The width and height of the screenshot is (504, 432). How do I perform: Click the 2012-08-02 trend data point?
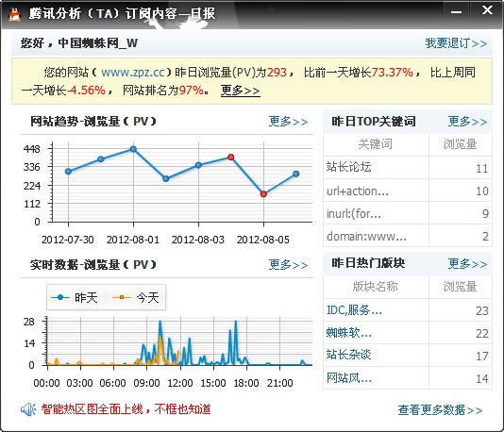(166, 178)
